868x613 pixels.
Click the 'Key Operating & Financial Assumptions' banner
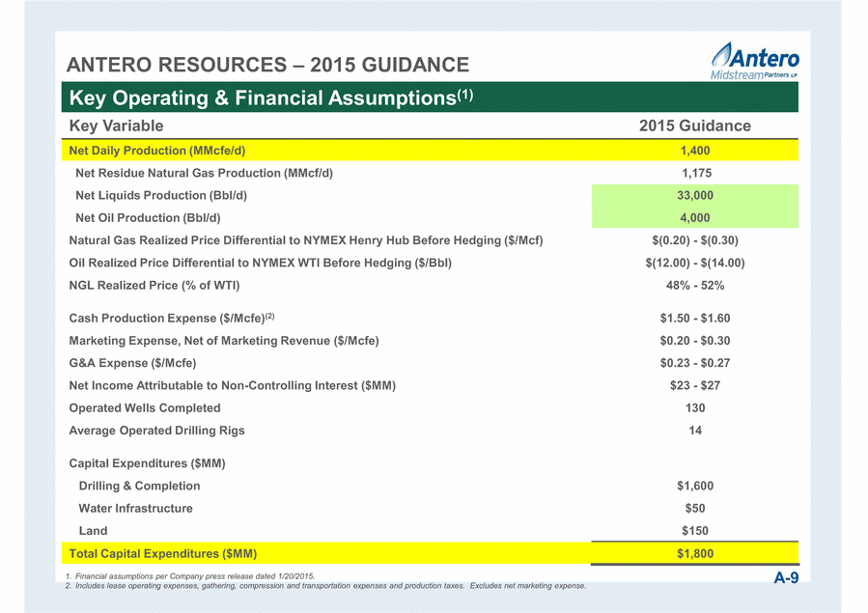(x=430, y=98)
